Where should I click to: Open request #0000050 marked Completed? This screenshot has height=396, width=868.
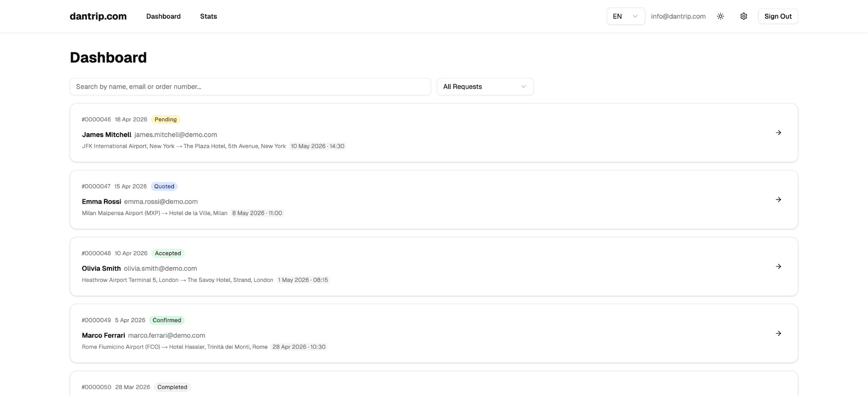click(x=433, y=386)
